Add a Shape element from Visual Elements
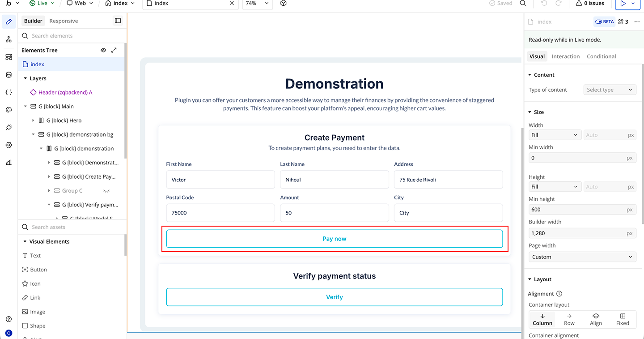This screenshot has height=339, width=644. 38,326
